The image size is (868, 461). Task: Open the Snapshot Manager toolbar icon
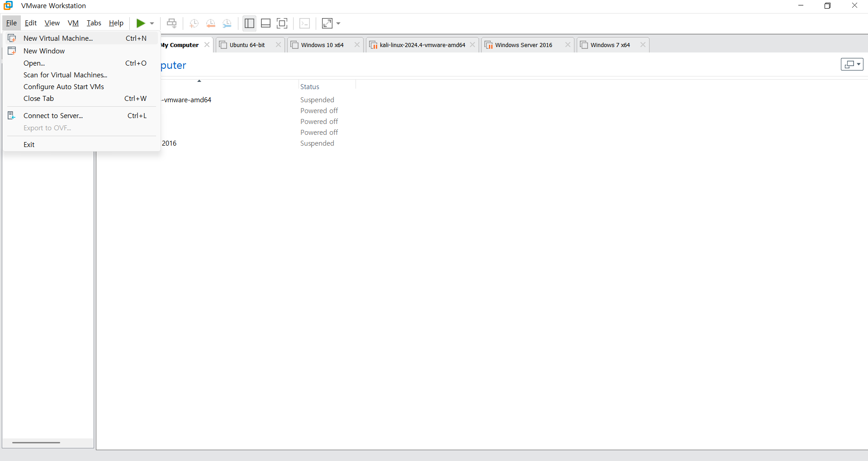(227, 24)
